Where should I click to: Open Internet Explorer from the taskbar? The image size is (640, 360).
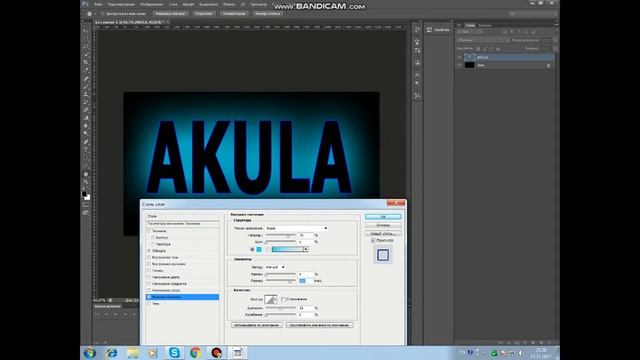111,353
